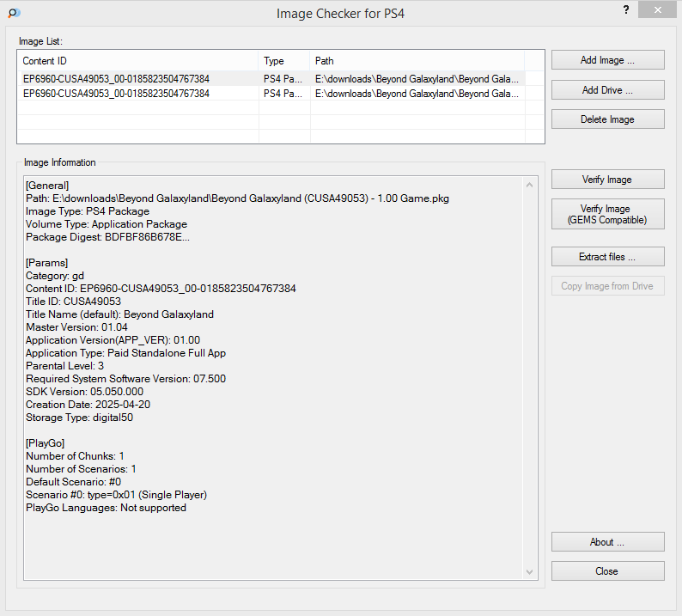The image size is (682, 616).
Task: Click the Required System Software Version line
Action: [125, 379]
